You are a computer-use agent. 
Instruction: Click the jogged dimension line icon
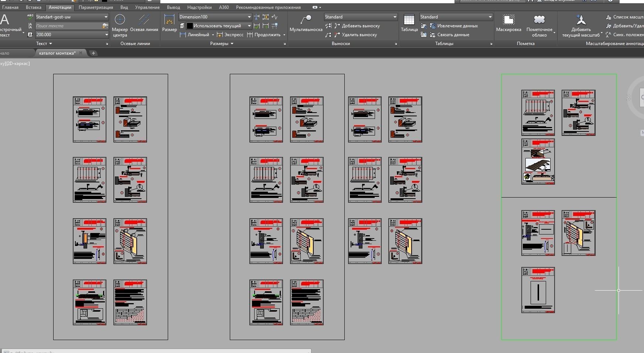275,17
